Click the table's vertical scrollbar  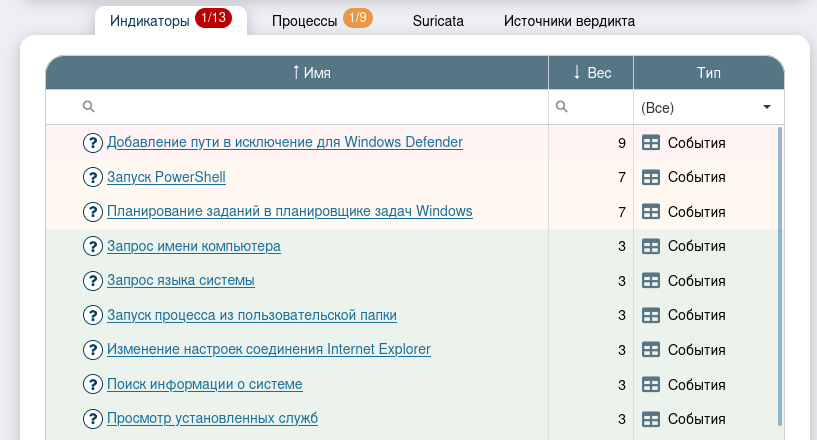click(x=780, y=280)
